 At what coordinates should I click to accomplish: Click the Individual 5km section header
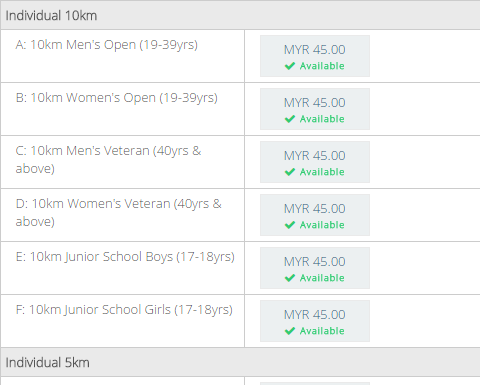(x=240, y=362)
